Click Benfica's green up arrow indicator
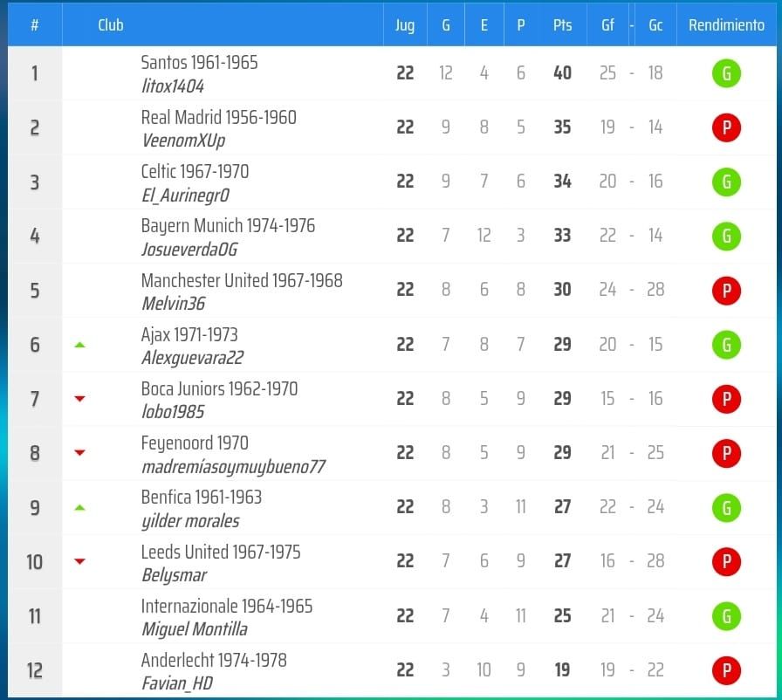The width and height of the screenshot is (782, 700). click(79, 507)
